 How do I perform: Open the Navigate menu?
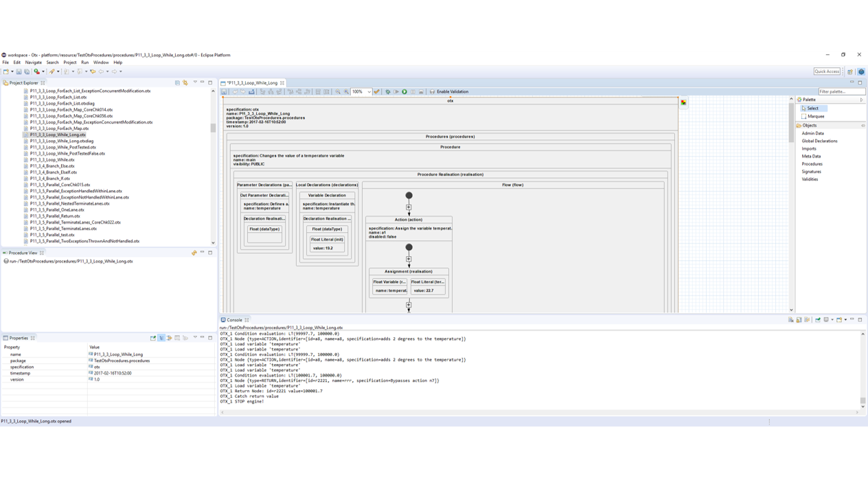click(33, 62)
